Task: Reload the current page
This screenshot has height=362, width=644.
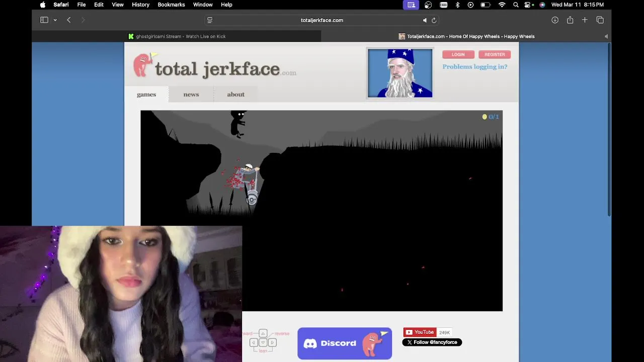Action: pos(434,20)
